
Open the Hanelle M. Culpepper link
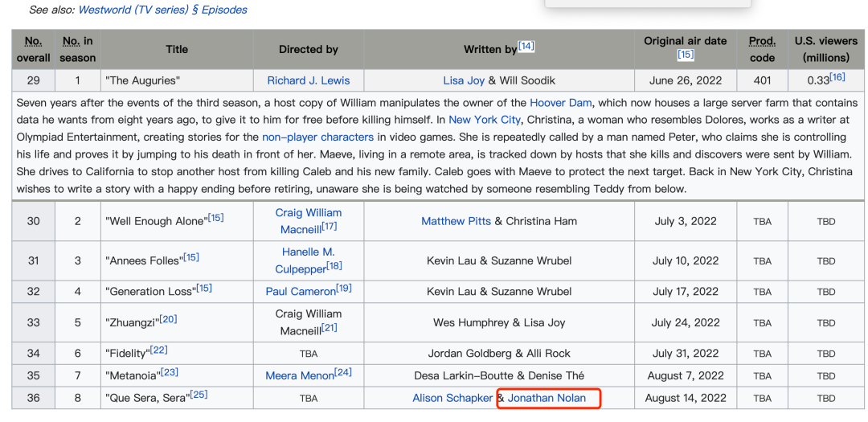pyautogui.click(x=308, y=261)
